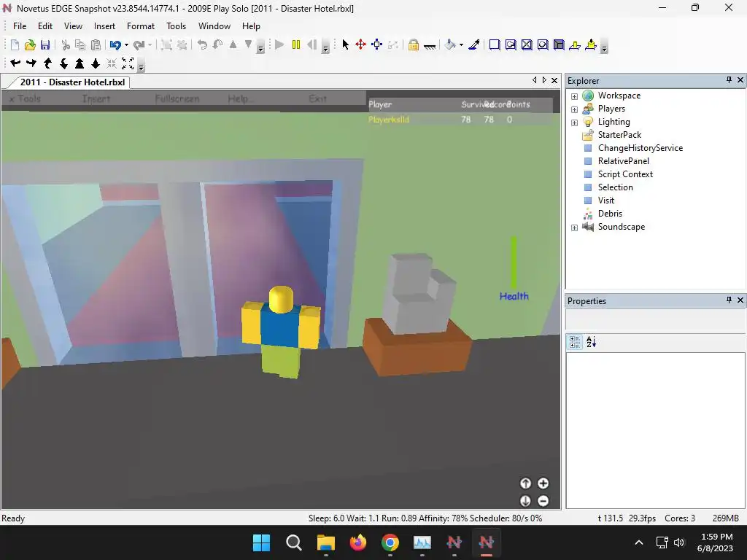The width and height of the screenshot is (747, 560).
Task: Open the Redo history dropdown arrow
Action: point(150,45)
